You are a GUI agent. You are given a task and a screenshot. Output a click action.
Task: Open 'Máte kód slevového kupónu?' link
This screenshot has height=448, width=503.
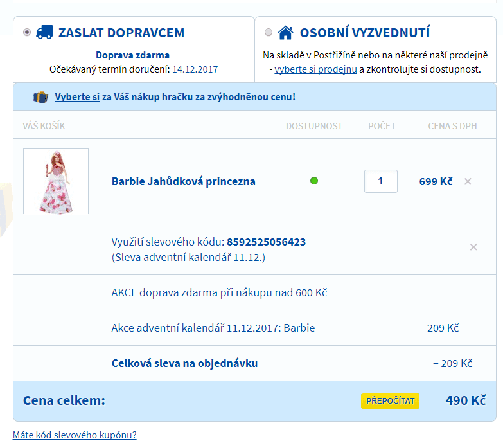[75, 435]
